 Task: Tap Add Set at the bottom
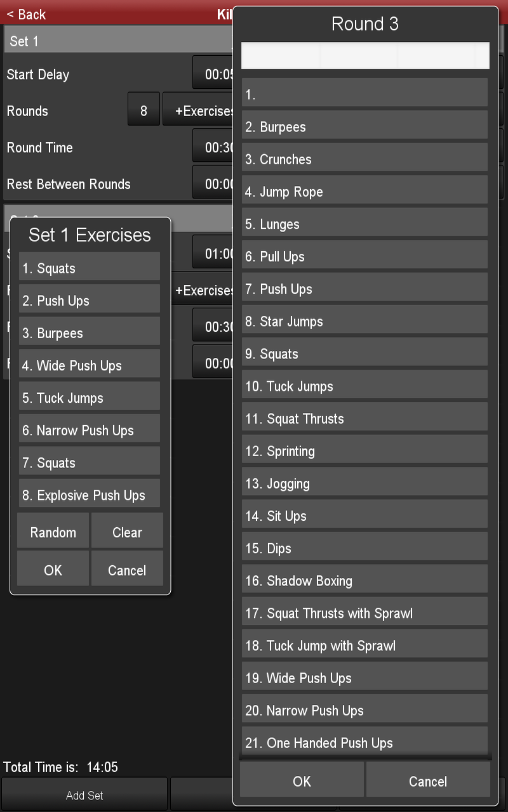pos(84,795)
